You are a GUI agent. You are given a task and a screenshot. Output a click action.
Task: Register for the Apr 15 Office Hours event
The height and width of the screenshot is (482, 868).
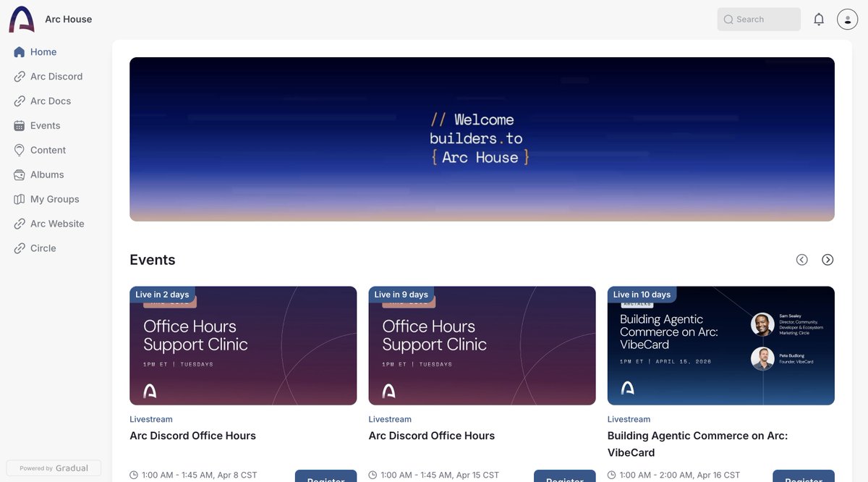point(564,477)
